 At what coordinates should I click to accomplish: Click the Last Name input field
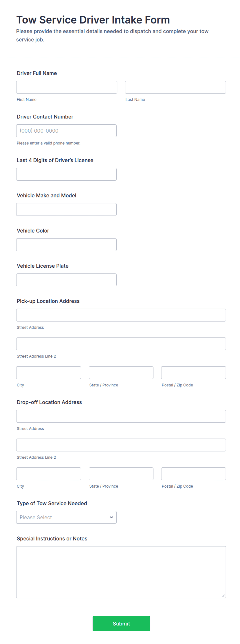tap(175, 87)
